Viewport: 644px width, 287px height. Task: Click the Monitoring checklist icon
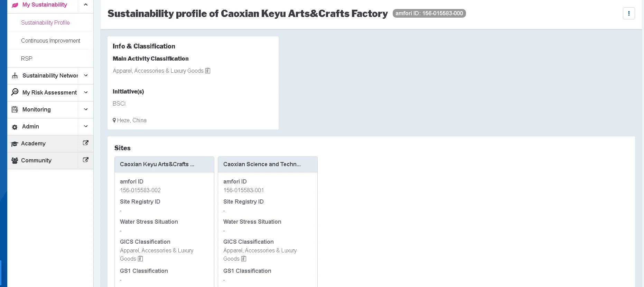(x=15, y=109)
